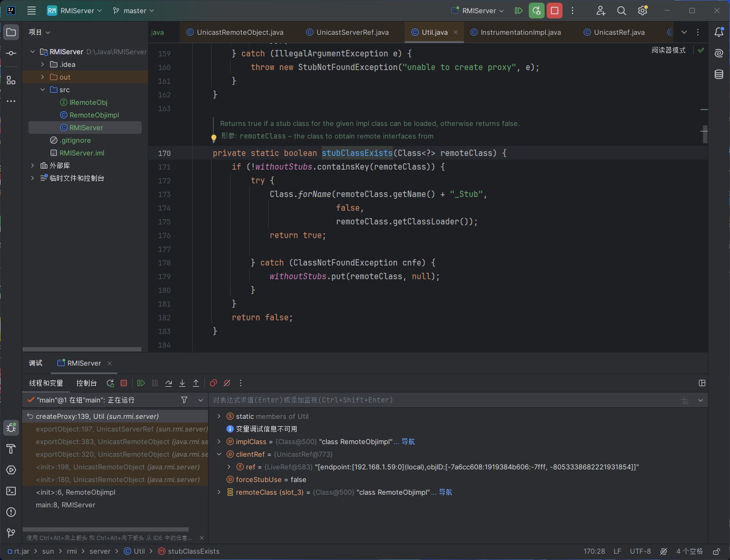The width and height of the screenshot is (730, 560).
Task: Select frame exportObject:197, UnicastServerRef
Action: tap(115, 429)
